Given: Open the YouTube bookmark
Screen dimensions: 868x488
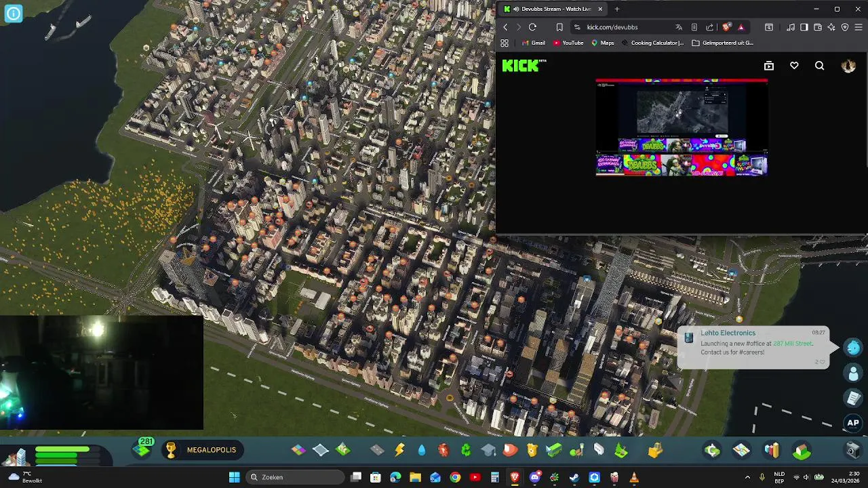Looking at the screenshot, I should click(568, 43).
